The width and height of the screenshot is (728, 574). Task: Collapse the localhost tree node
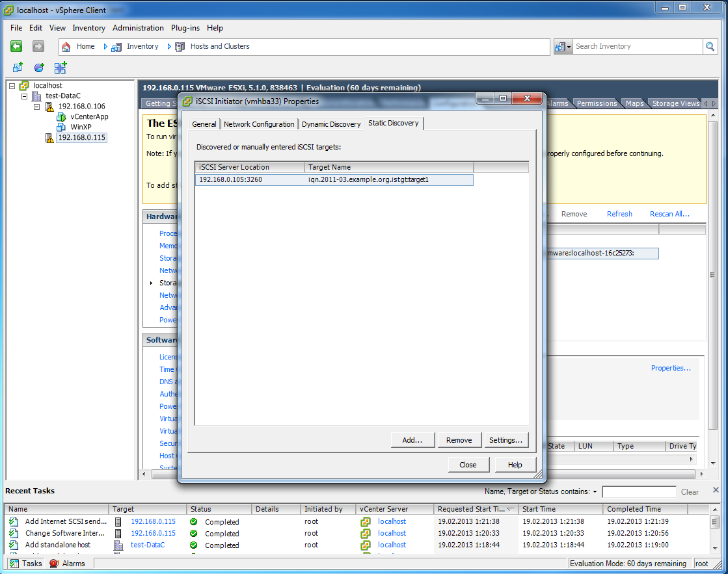click(x=12, y=86)
